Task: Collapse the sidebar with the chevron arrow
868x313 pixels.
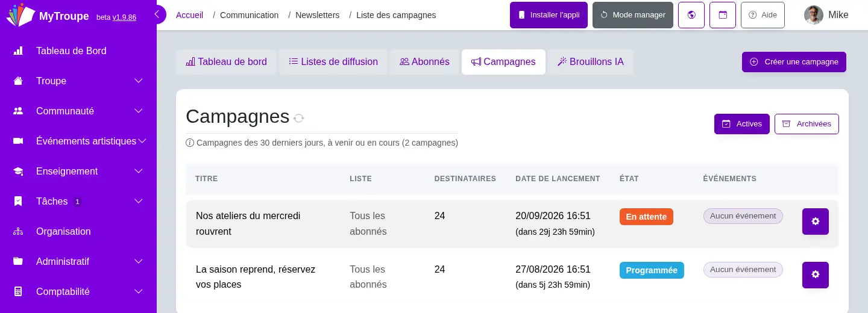Action: pyautogui.click(x=157, y=14)
